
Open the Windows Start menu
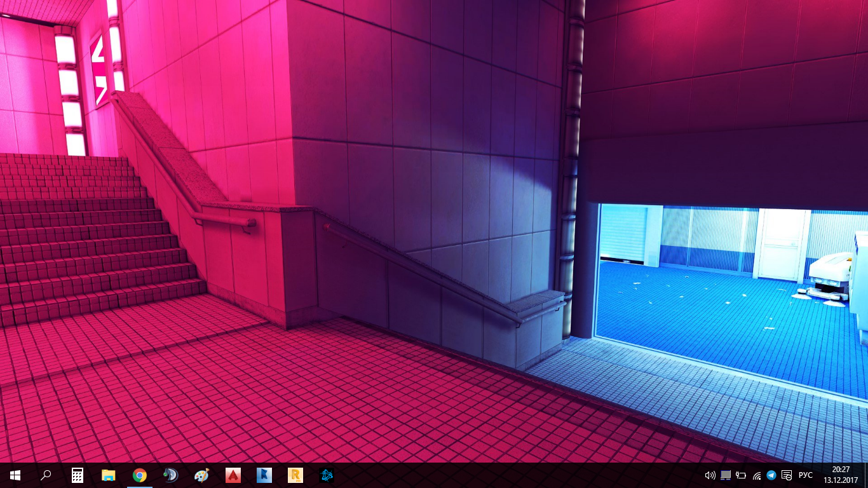[x=15, y=475]
